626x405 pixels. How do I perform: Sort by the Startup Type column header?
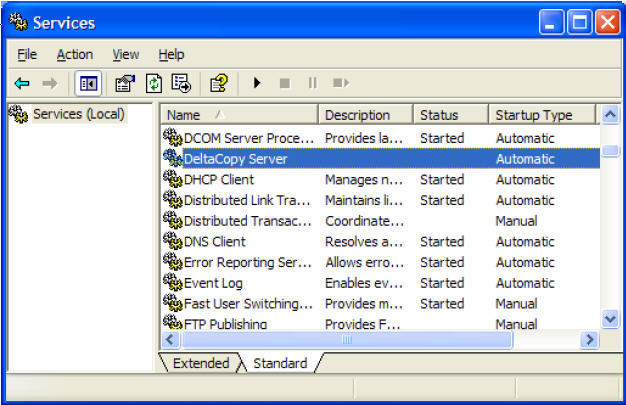click(x=542, y=115)
